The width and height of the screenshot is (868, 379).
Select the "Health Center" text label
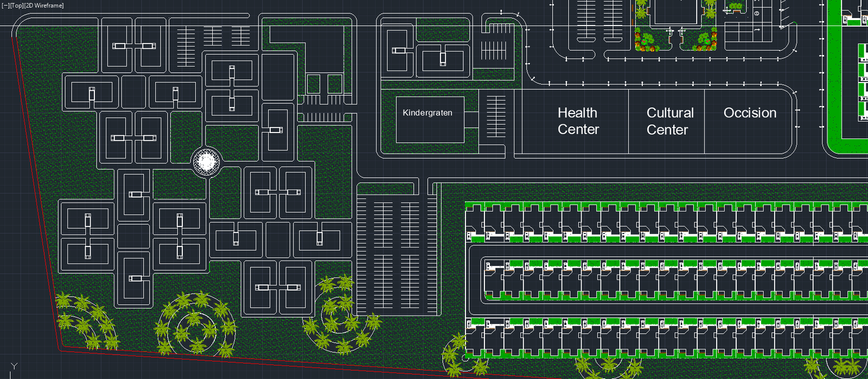[x=578, y=121]
